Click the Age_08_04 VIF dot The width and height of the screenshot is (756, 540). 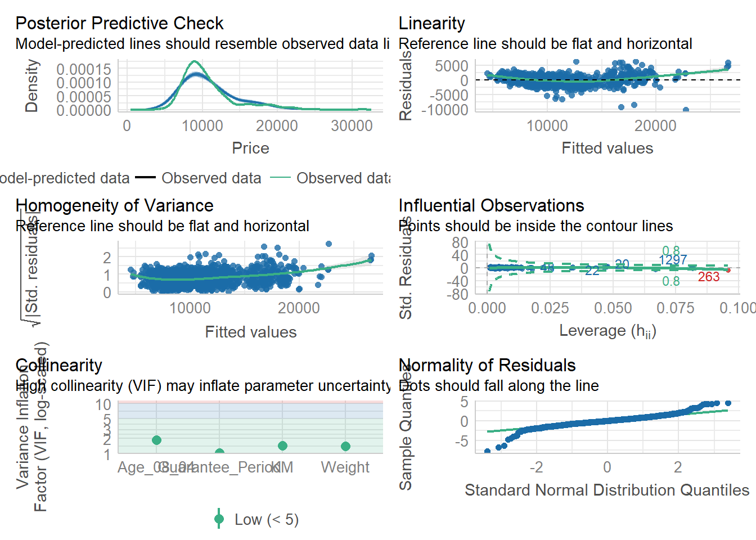(x=156, y=440)
